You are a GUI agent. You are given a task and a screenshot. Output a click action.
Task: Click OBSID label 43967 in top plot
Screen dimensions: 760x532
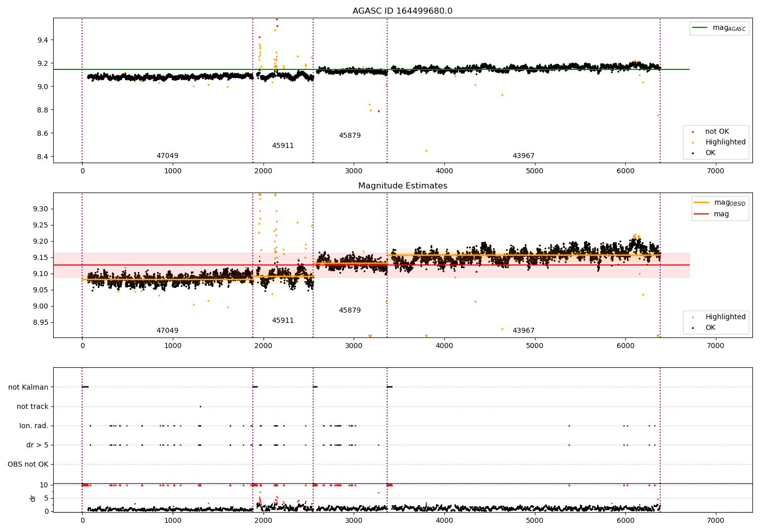(x=523, y=156)
